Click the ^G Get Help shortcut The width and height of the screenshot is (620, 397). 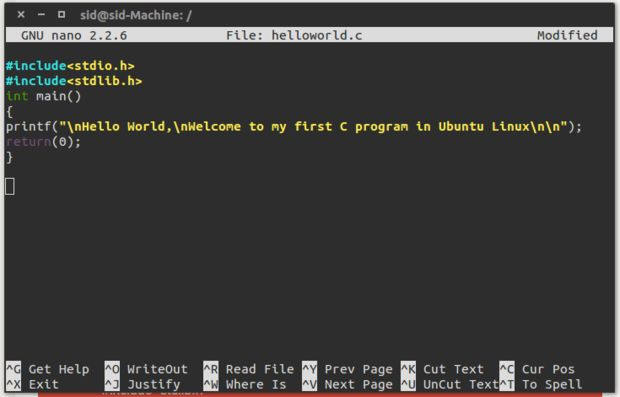(47, 369)
